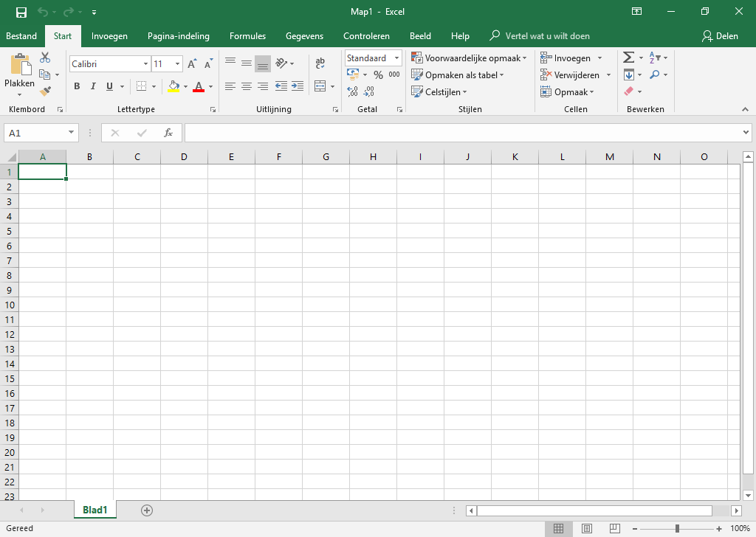Switch to Page Break Preview view
This screenshot has width=756, height=537.
(615, 528)
